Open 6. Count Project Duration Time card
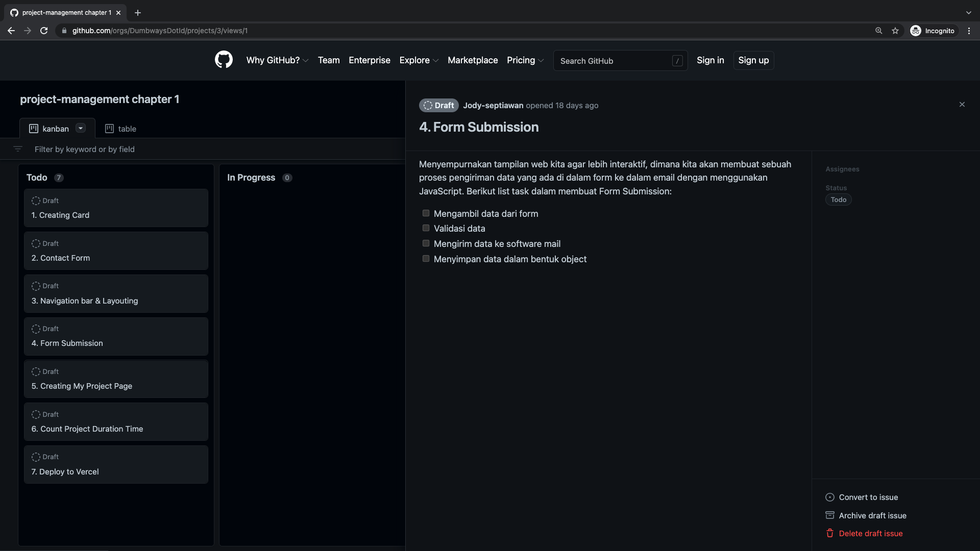The height and width of the screenshot is (551, 980). click(116, 421)
